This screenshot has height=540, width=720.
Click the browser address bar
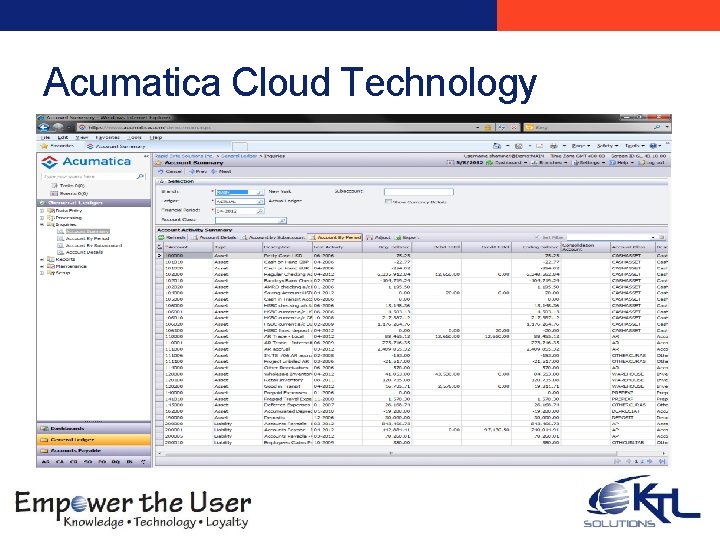278,127
